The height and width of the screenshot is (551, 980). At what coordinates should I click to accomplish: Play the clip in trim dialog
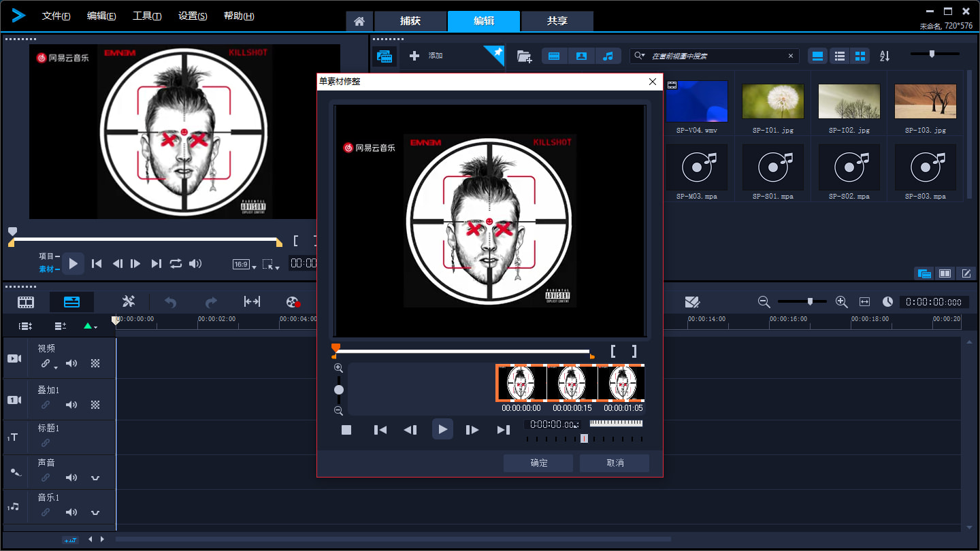tap(442, 429)
